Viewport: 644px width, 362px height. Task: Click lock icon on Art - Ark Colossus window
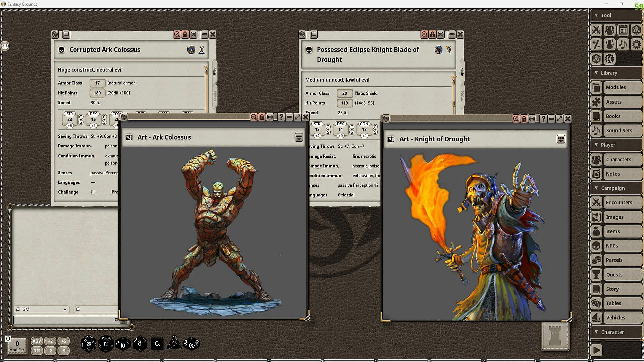tap(262, 117)
